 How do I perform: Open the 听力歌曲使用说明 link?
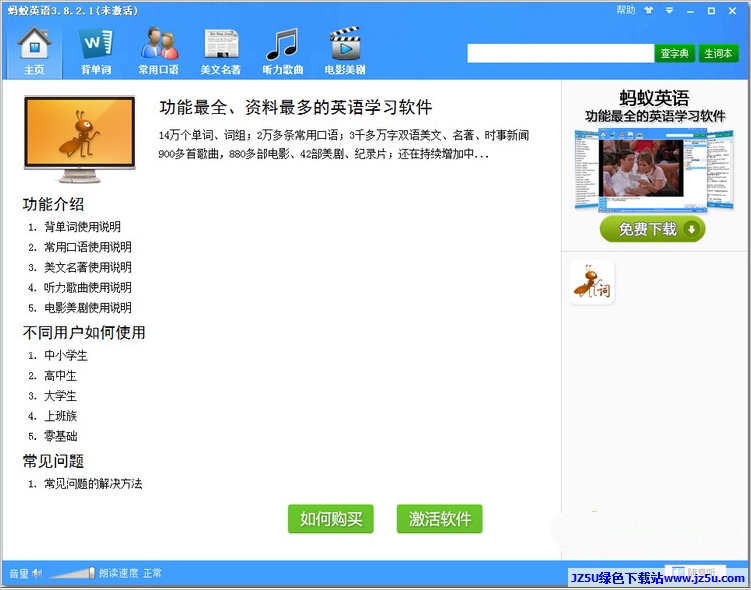pos(88,287)
